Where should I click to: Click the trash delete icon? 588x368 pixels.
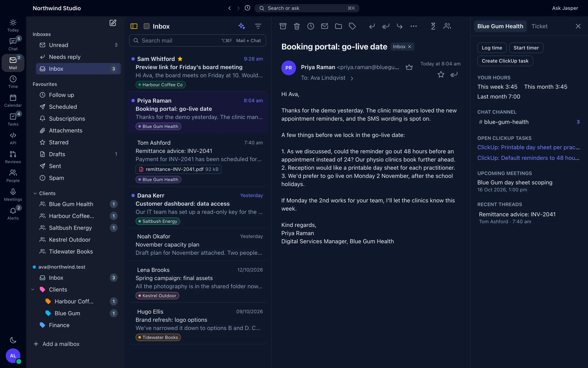[x=297, y=26]
